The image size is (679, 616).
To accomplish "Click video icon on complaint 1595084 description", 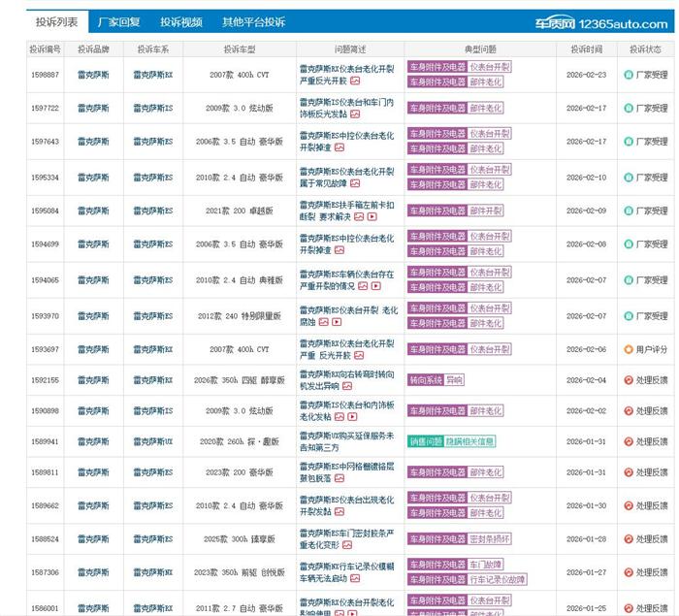I will click(372, 216).
